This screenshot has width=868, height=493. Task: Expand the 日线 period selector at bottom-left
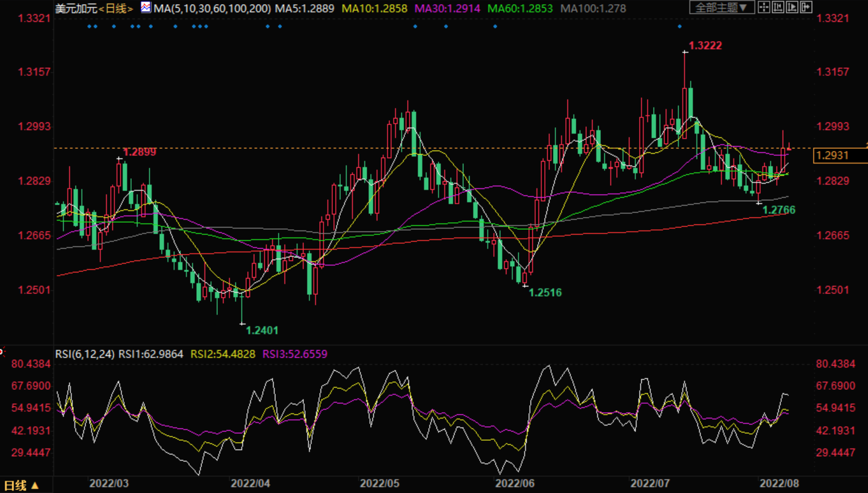coord(22,485)
